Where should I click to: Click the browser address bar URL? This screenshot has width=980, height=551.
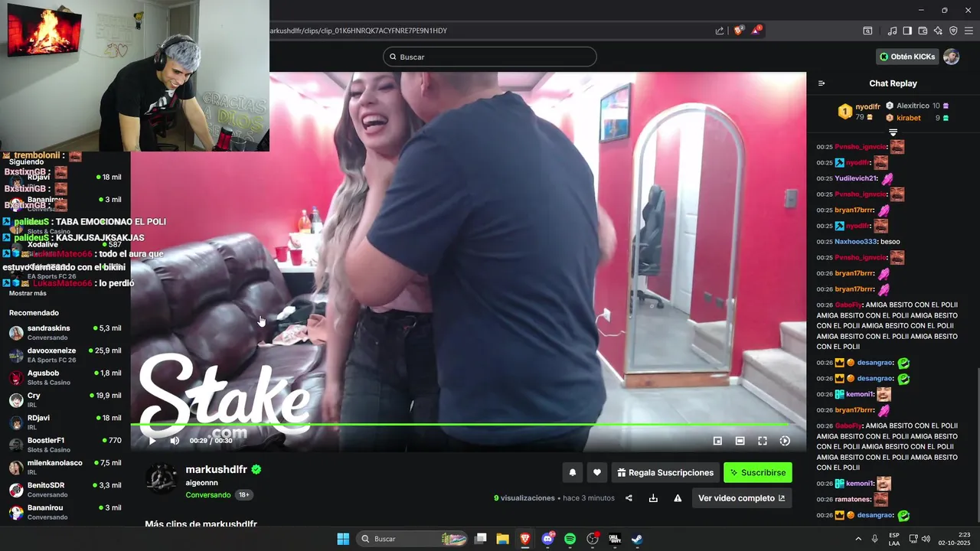[358, 31]
